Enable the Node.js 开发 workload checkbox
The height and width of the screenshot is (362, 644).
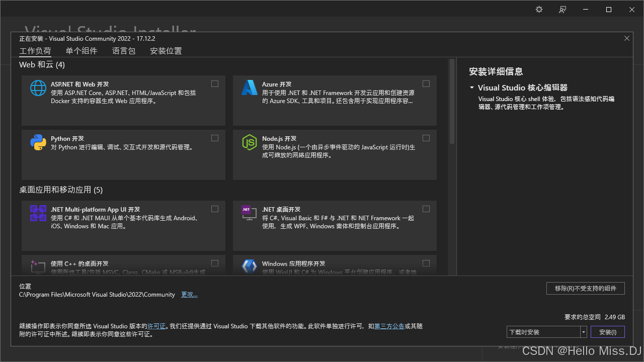pos(426,138)
